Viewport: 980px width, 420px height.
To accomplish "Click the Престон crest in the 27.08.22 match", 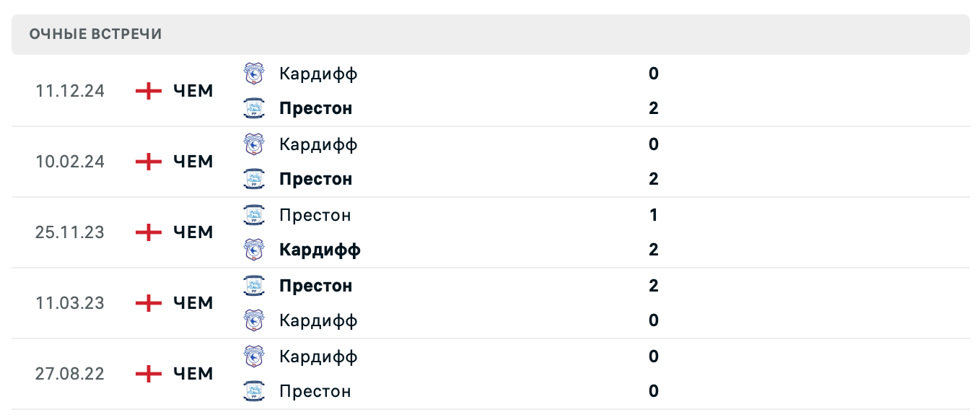I will (253, 391).
